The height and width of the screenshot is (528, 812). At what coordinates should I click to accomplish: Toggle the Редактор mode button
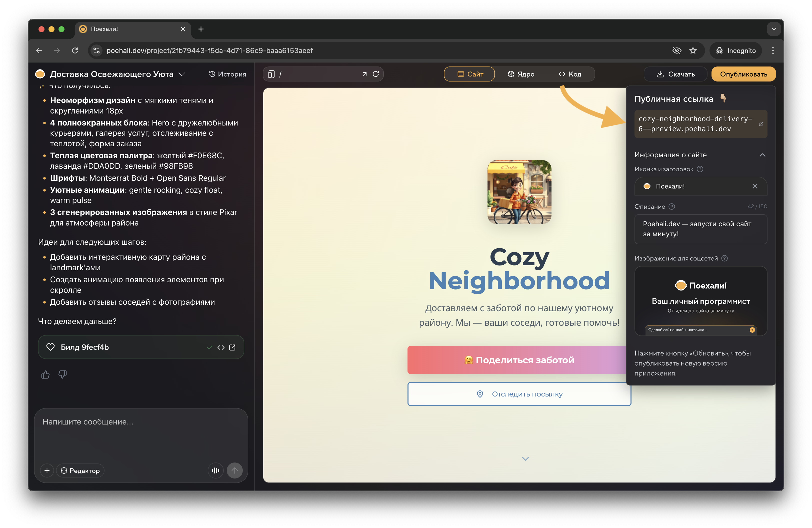[80, 470]
